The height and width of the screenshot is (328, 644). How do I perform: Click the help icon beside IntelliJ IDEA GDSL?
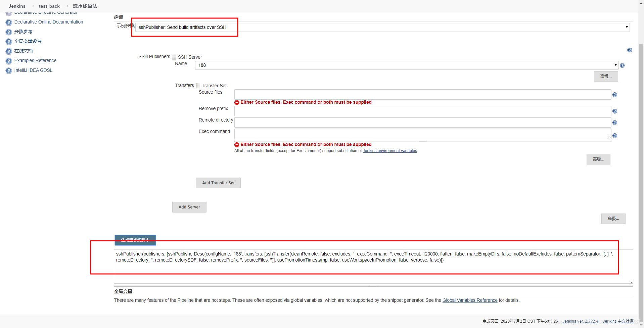(9, 71)
